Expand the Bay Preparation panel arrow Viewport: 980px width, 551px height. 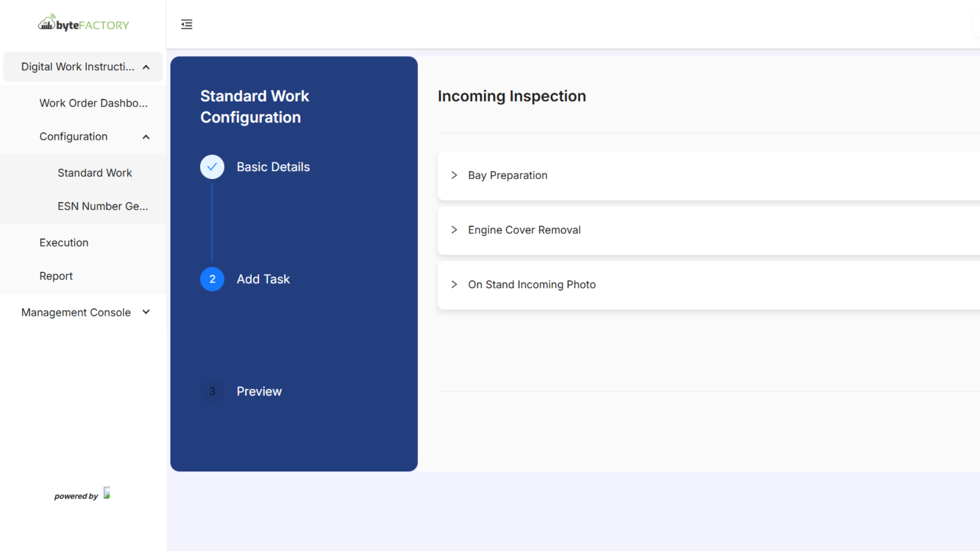point(454,175)
